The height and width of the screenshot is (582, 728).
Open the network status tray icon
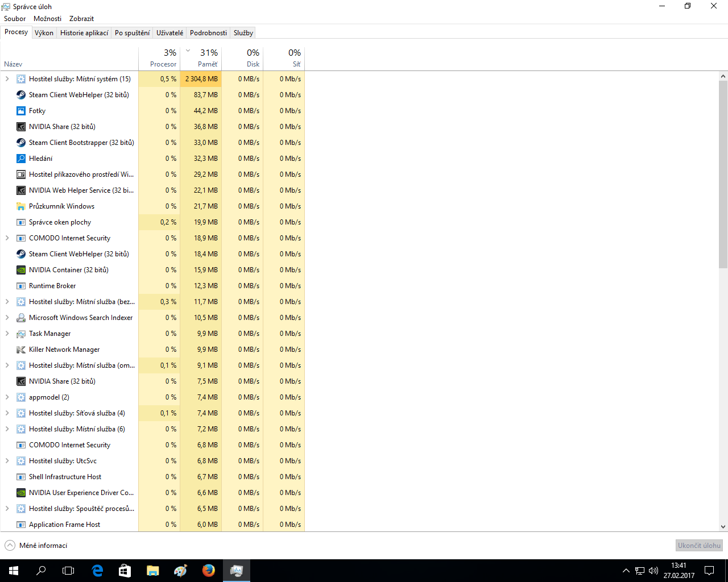[x=640, y=571]
